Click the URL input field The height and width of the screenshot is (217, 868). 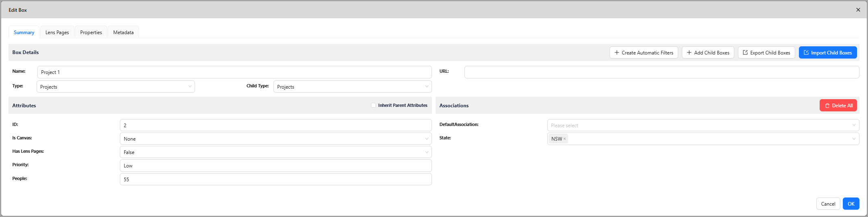coord(662,72)
